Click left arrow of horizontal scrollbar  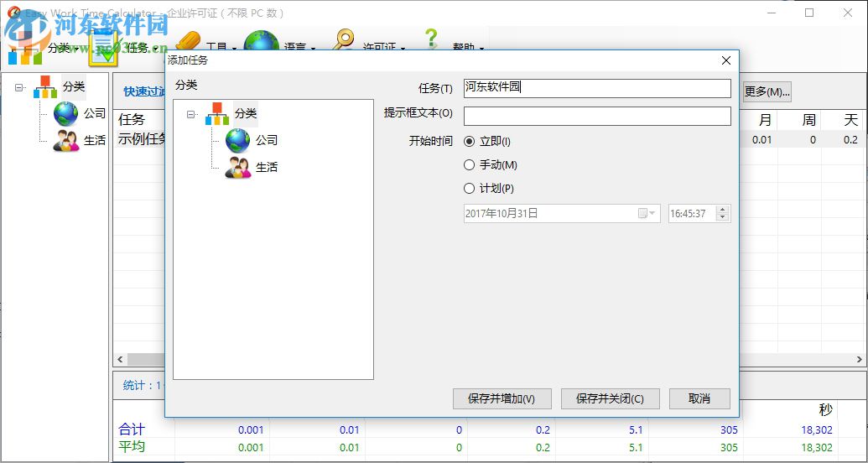tap(120, 360)
